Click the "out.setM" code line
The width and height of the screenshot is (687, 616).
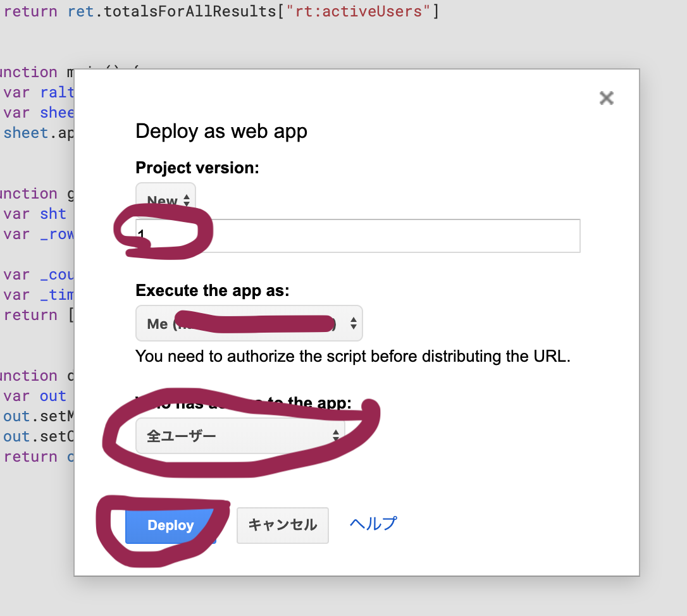[x=38, y=416]
